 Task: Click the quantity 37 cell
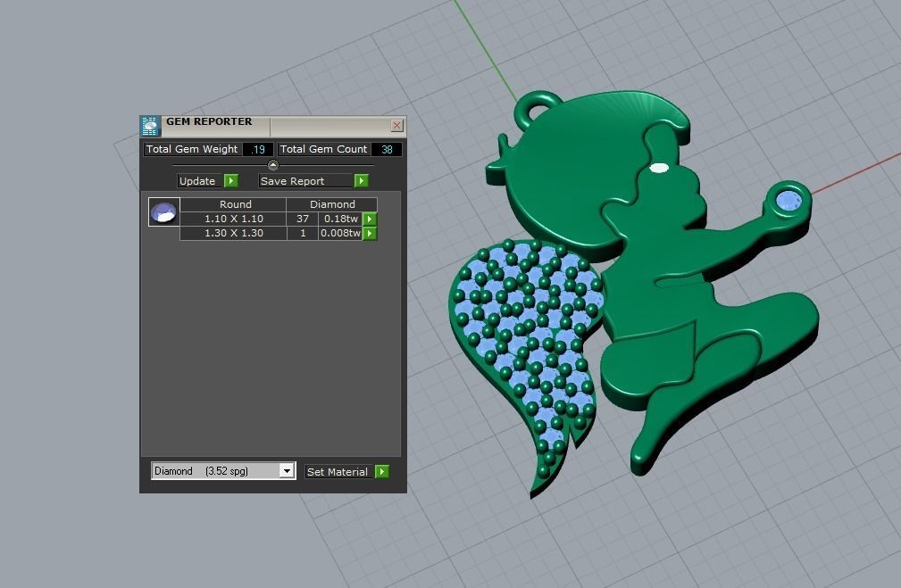302,219
